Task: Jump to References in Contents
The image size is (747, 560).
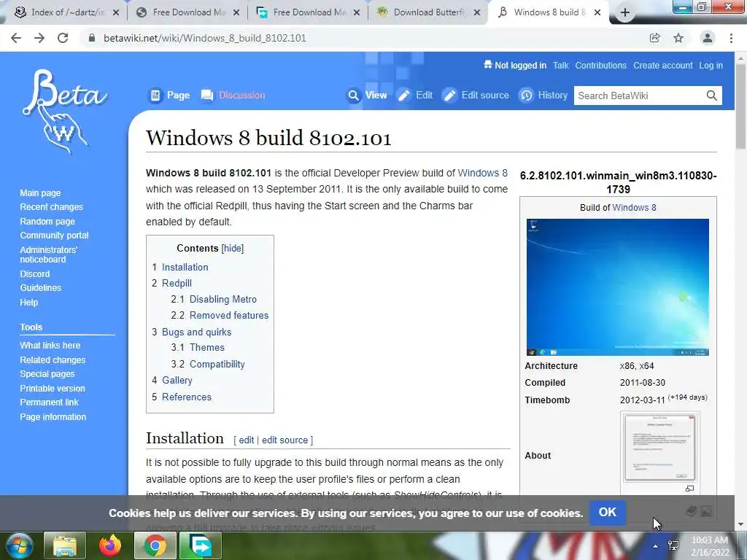Action: click(187, 397)
